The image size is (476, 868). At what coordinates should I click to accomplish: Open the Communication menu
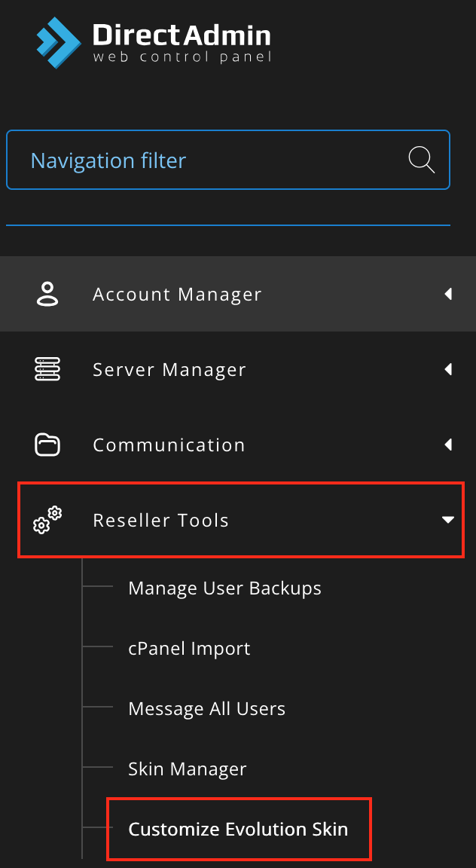click(238, 445)
